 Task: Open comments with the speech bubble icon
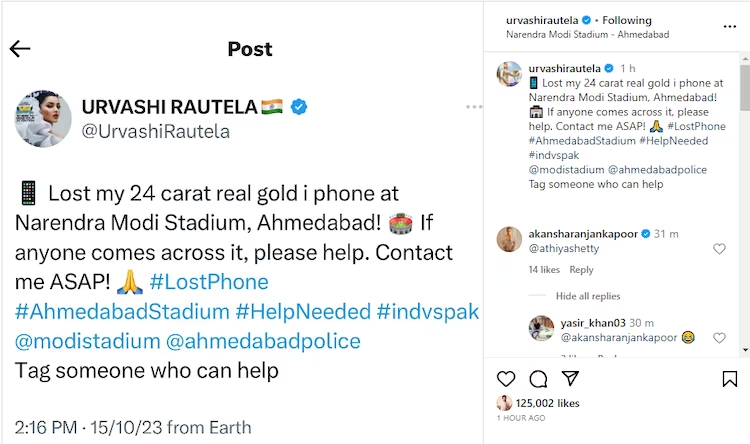[x=538, y=379]
